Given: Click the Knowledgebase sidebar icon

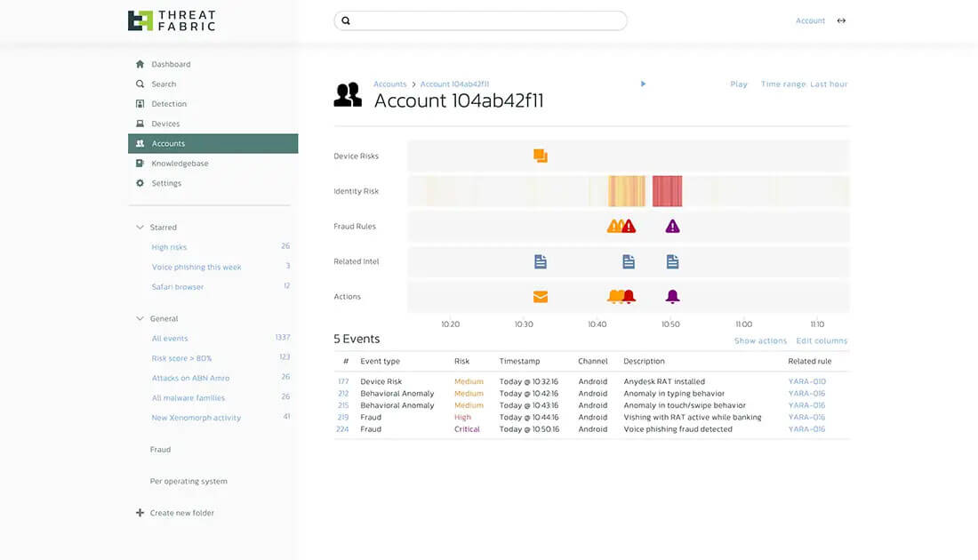Looking at the screenshot, I should pyautogui.click(x=140, y=163).
